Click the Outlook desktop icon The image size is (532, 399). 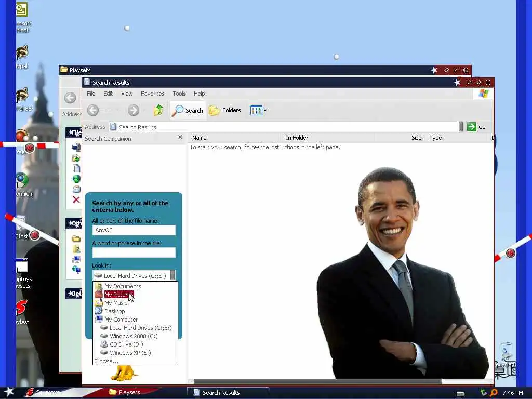pos(21,9)
